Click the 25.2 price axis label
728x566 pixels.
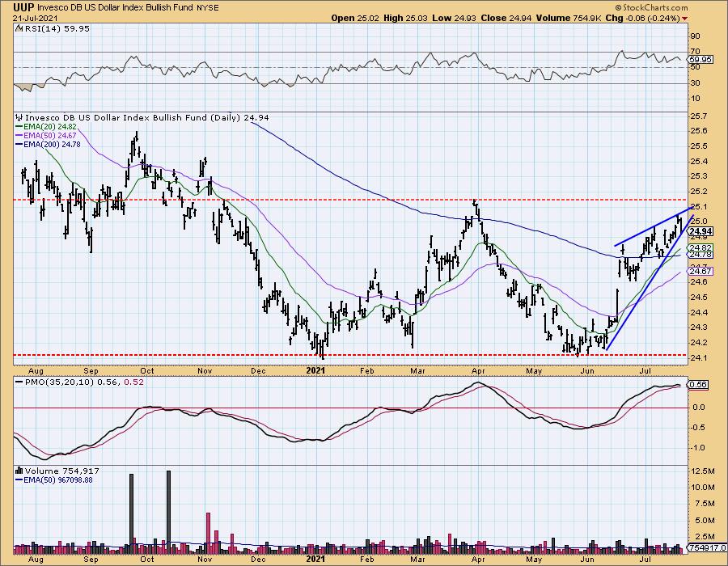coord(698,191)
